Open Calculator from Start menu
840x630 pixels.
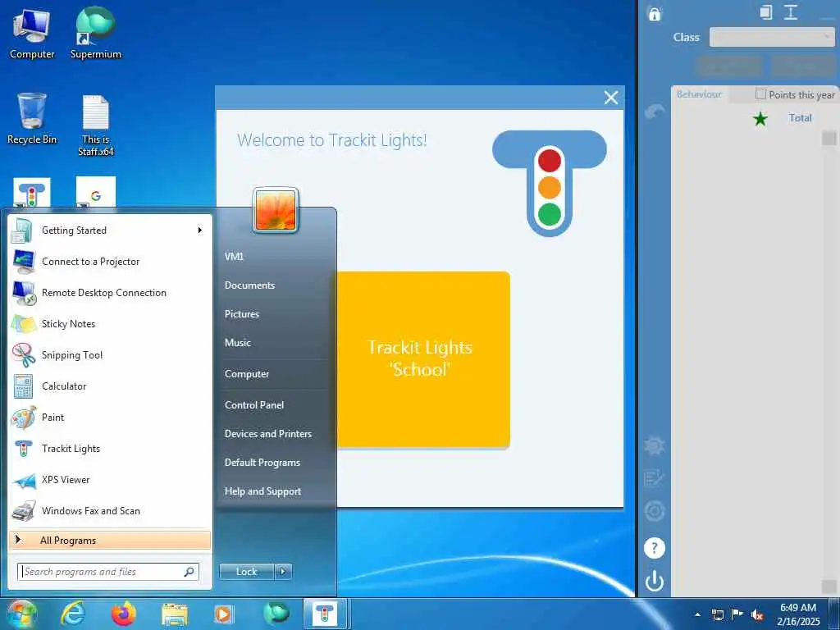tap(110, 386)
